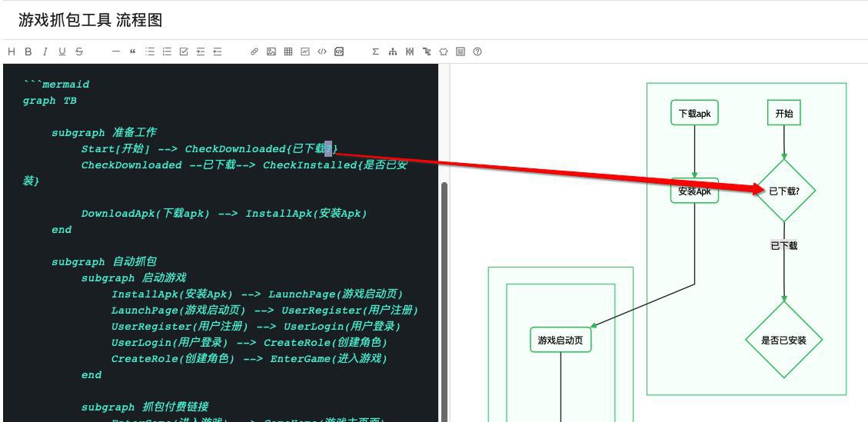
Task: Click line UserRegister(用户注册) --> UserLogin
Action: click(255, 326)
